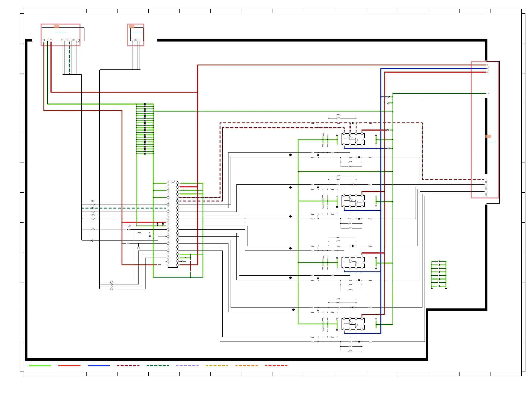Click the green-wired oval pin on right connector
Screen dimensions: 532x395
click(x=487, y=94)
